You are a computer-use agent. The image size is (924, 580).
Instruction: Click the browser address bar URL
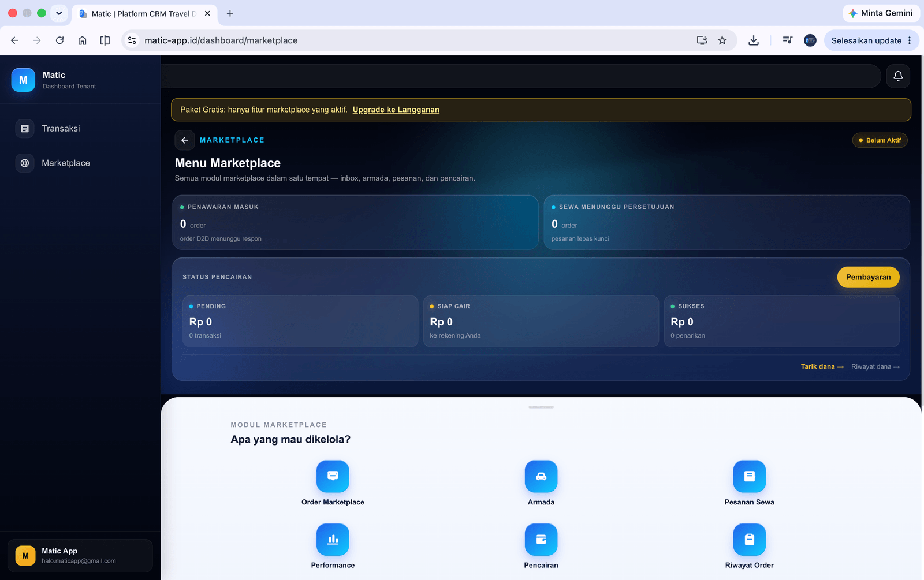221,40
